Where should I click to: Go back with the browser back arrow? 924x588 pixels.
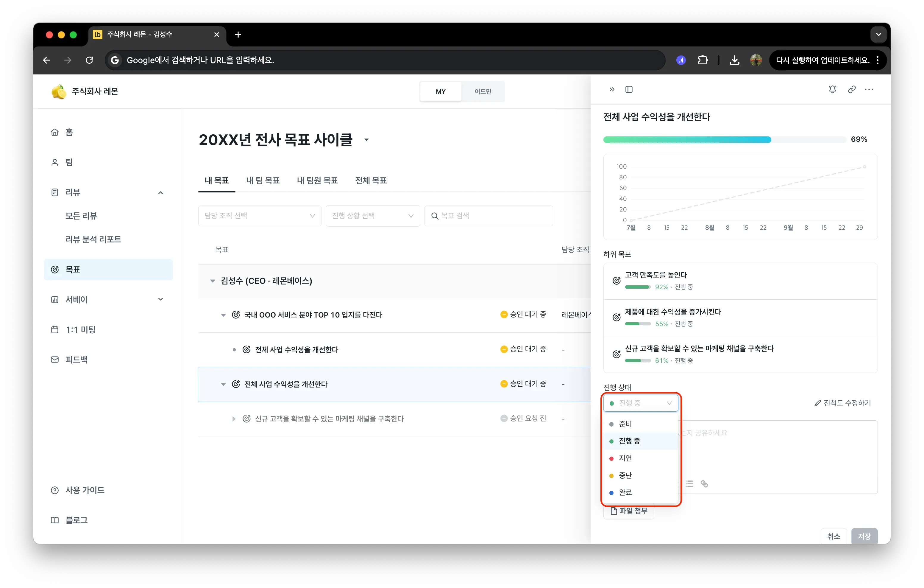[x=47, y=60]
